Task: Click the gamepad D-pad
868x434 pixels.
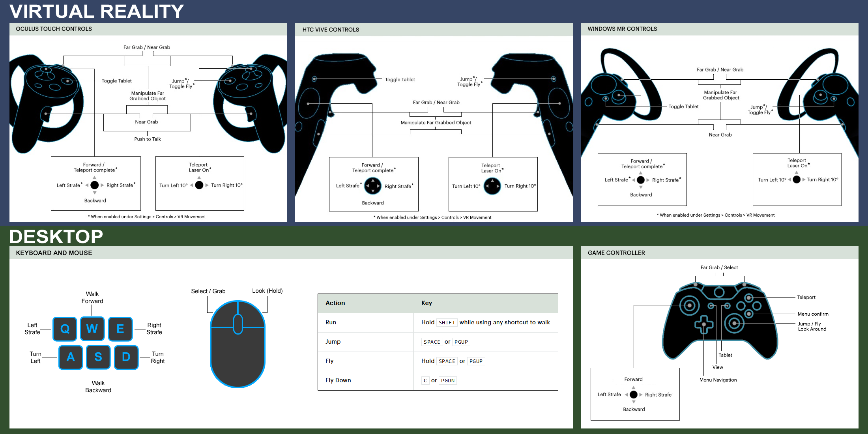Action: [704, 324]
